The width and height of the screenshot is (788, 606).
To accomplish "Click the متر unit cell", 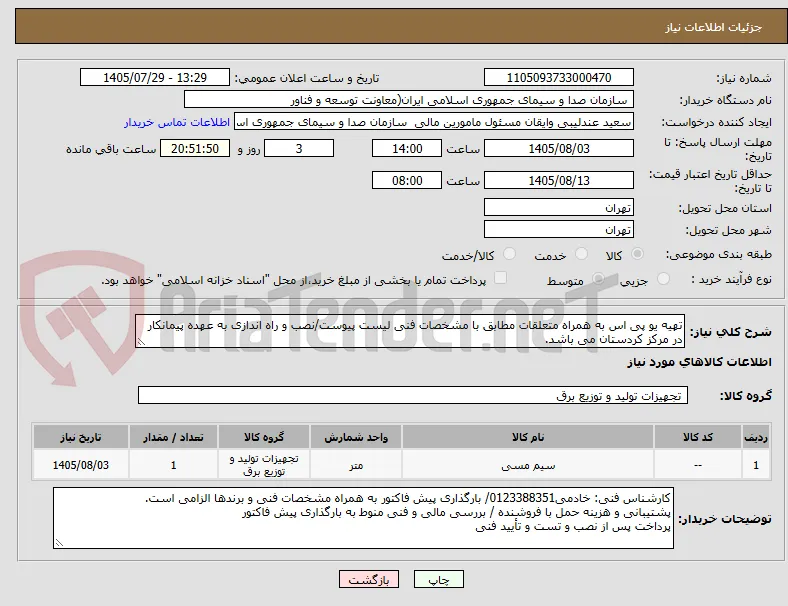I will coord(356,465).
